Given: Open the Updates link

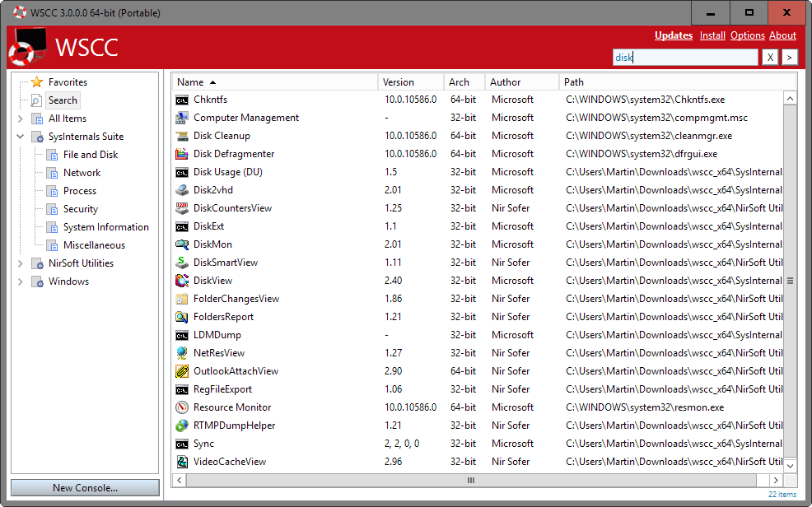Looking at the screenshot, I should [674, 35].
